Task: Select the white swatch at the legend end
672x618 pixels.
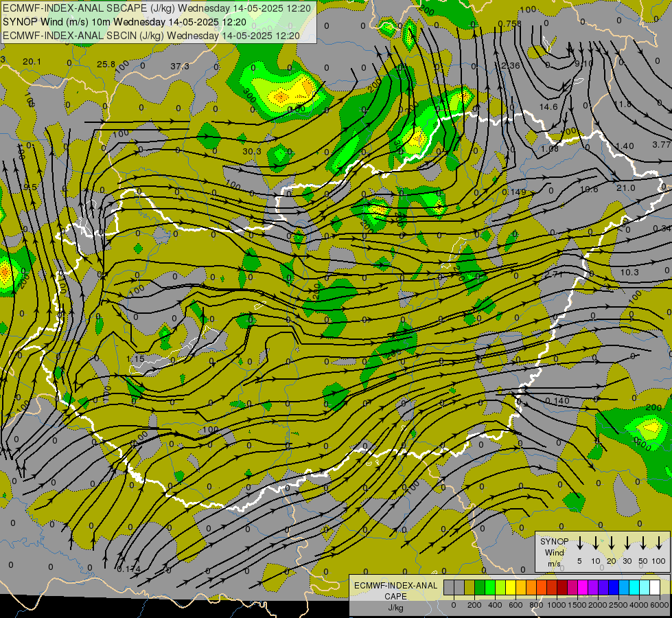Action: tap(655, 588)
